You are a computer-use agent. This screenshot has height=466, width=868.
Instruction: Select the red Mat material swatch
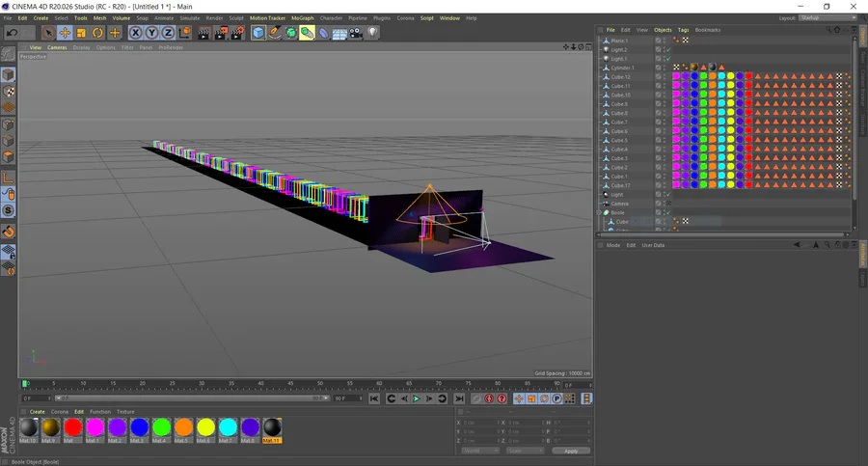(72, 428)
